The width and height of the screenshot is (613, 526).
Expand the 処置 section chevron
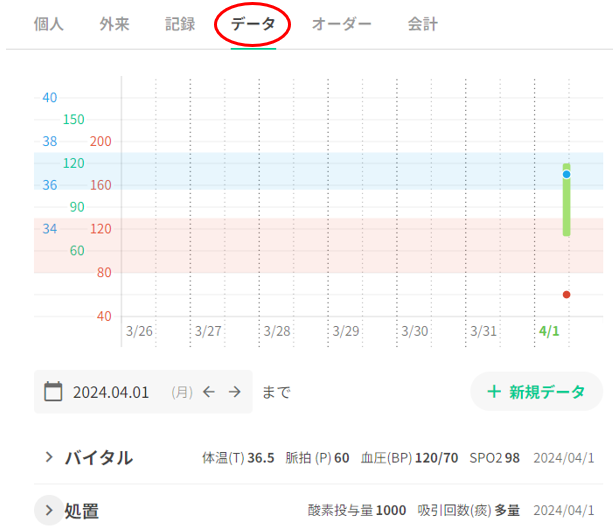pyautogui.click(x=49, y=510)
